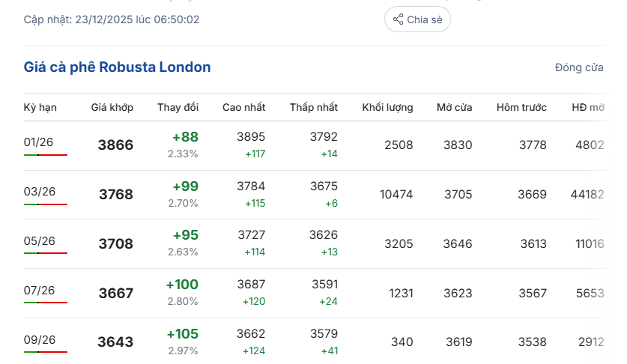Open the Giá cà phê Robusta London heading
Viewport: 627px width, 364px height.
point(118,67)
